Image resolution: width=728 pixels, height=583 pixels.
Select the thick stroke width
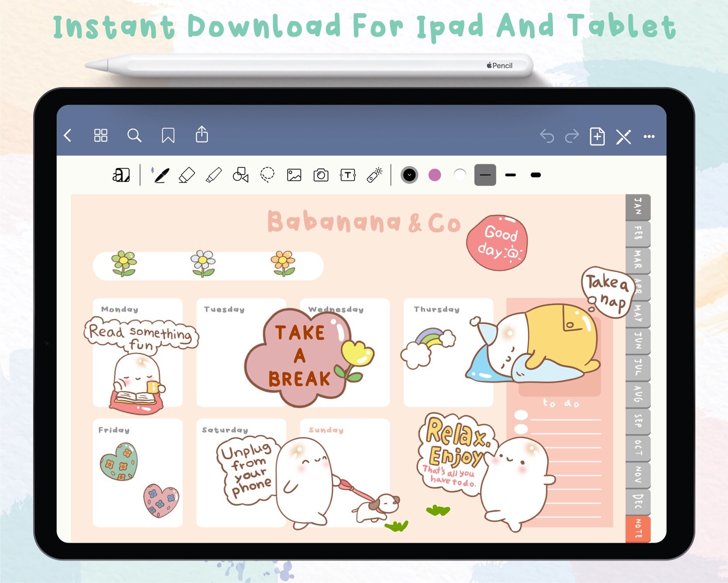(536, 175)
